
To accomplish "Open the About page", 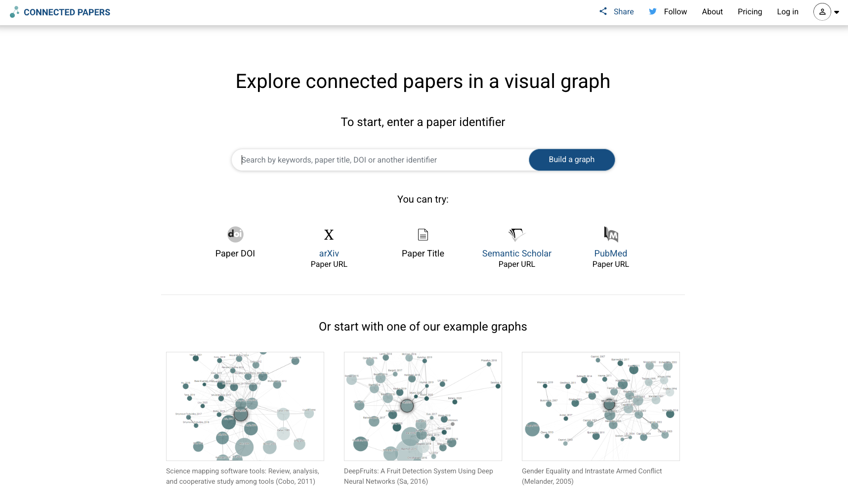I will [712, 11].
